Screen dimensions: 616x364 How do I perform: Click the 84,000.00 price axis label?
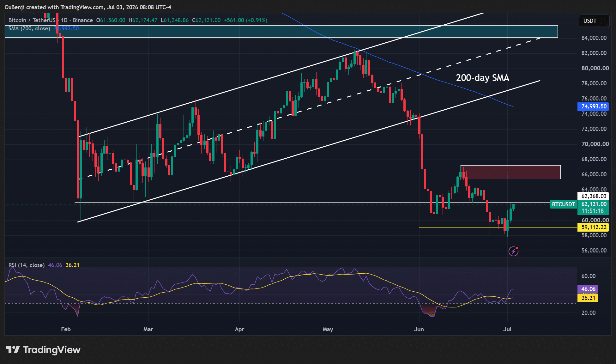tap(594, 38)
